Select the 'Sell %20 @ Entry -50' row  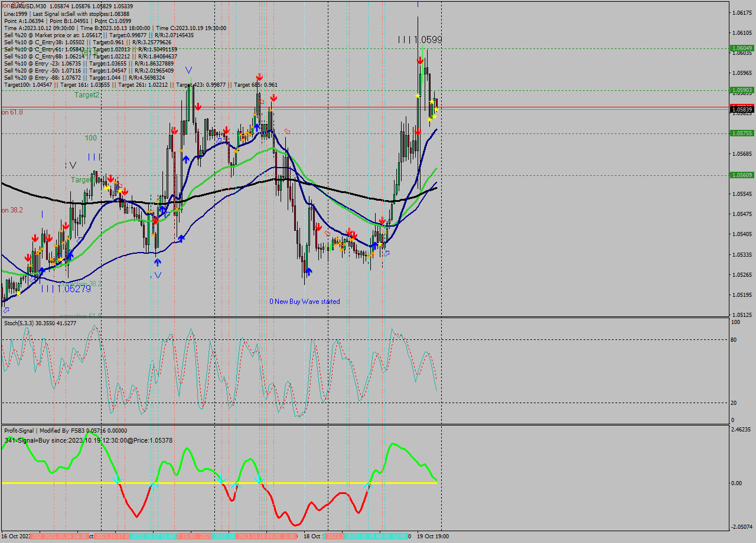[x=89, y=70]
